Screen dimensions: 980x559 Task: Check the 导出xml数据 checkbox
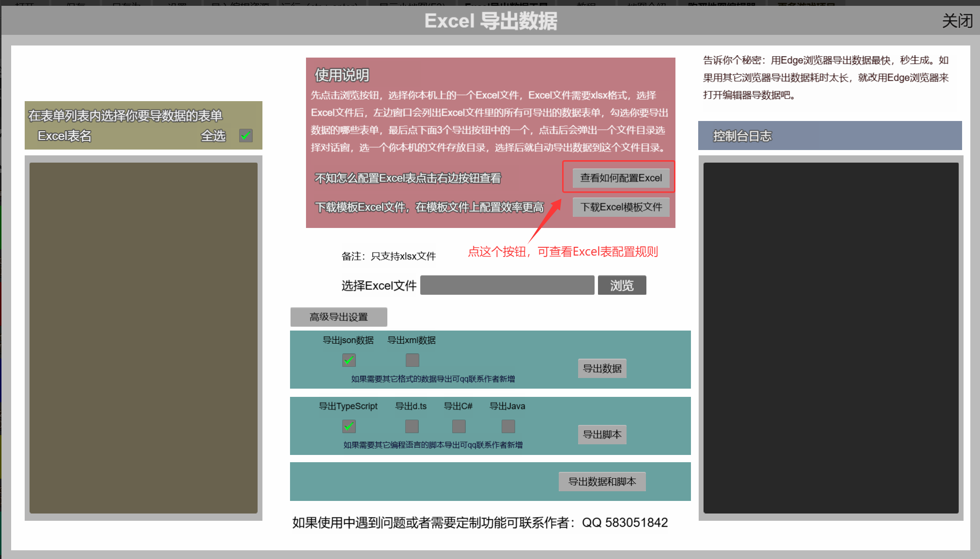412,360
